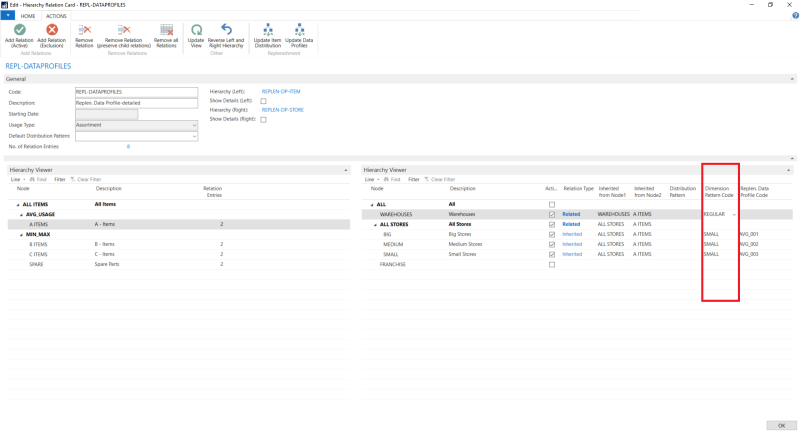Select the WAREHOUSES node row
The image size is (800, 433).
click(x=577, y=214)
